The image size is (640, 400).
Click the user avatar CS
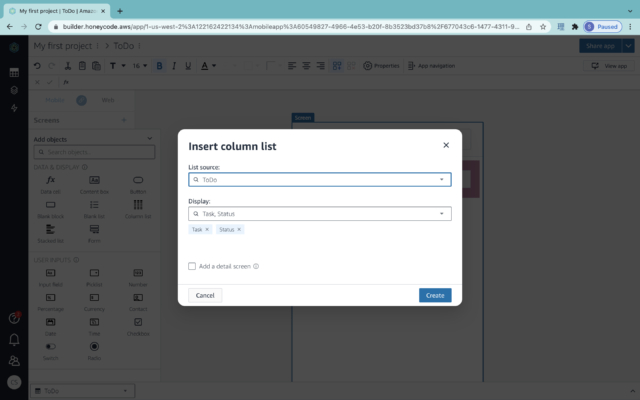point(14,382)
